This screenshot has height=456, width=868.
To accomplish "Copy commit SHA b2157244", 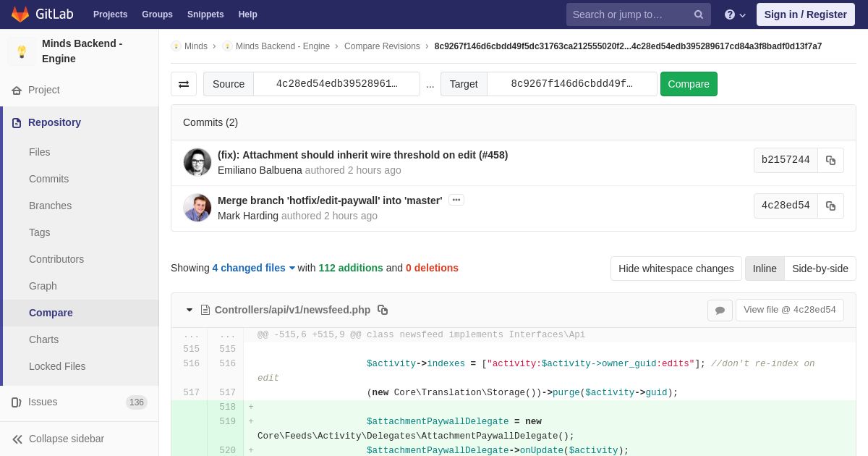I will coord(830,160).
